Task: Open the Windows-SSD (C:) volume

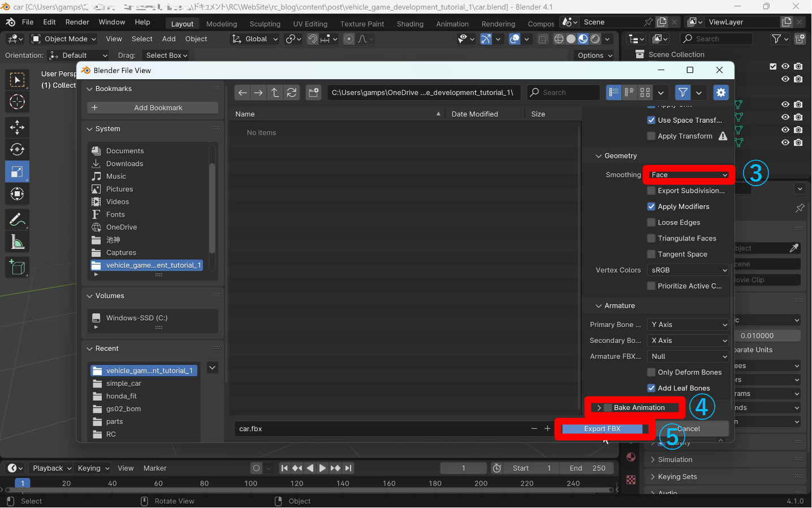Action: pyautogui.click(x=136, y=318)
